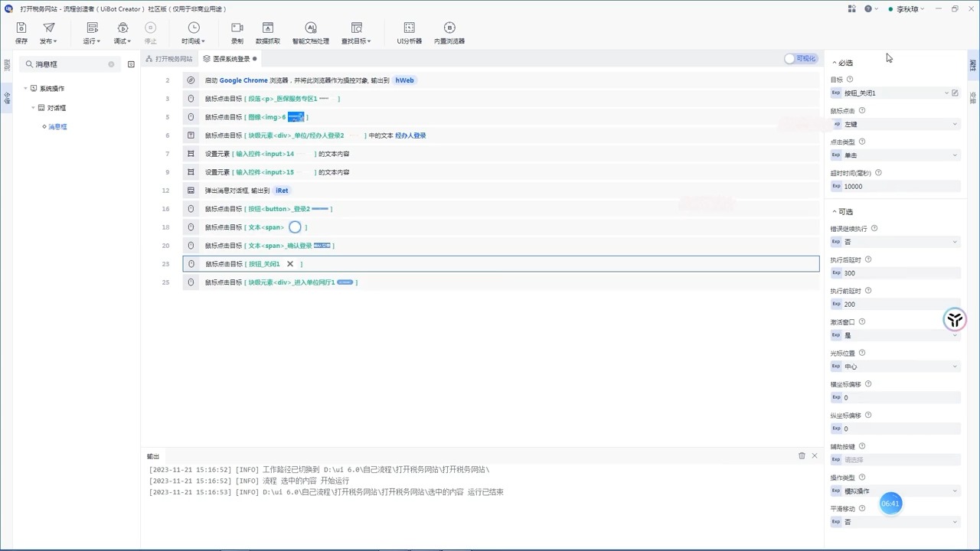Open the 点击类型 单击 dropdown

[x=895, y=155]
